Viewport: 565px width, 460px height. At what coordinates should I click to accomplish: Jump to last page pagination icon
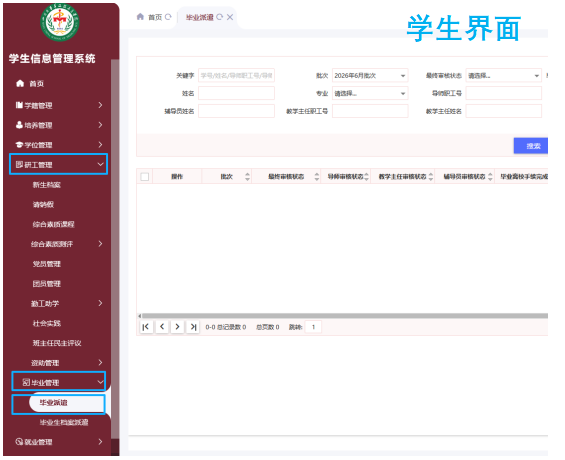[x=193, y=327]
